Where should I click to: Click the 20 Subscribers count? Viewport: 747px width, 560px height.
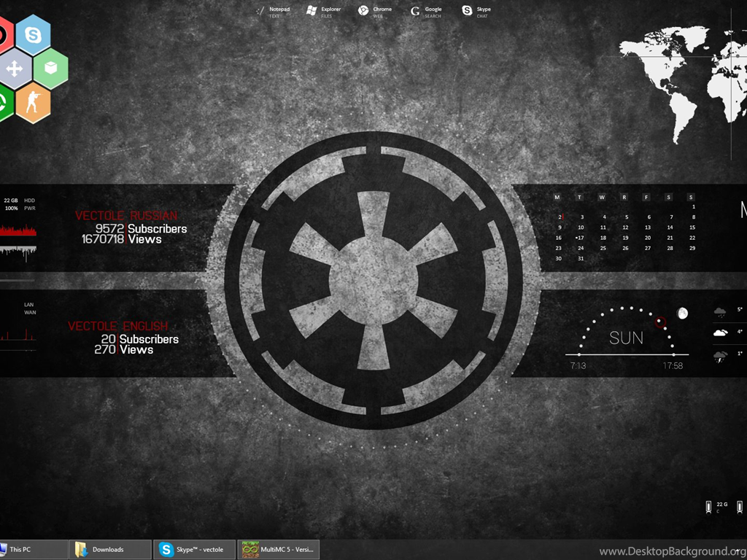coord(139,339)
